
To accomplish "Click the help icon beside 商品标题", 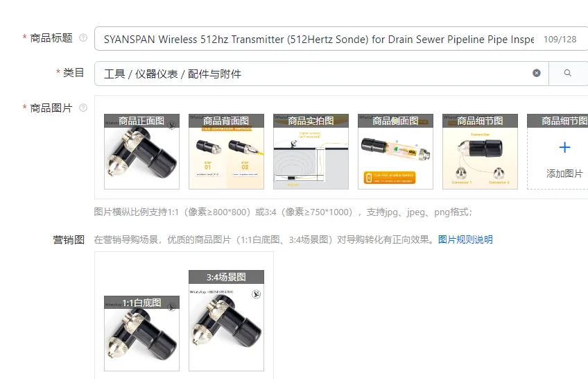I will (83, 37).
